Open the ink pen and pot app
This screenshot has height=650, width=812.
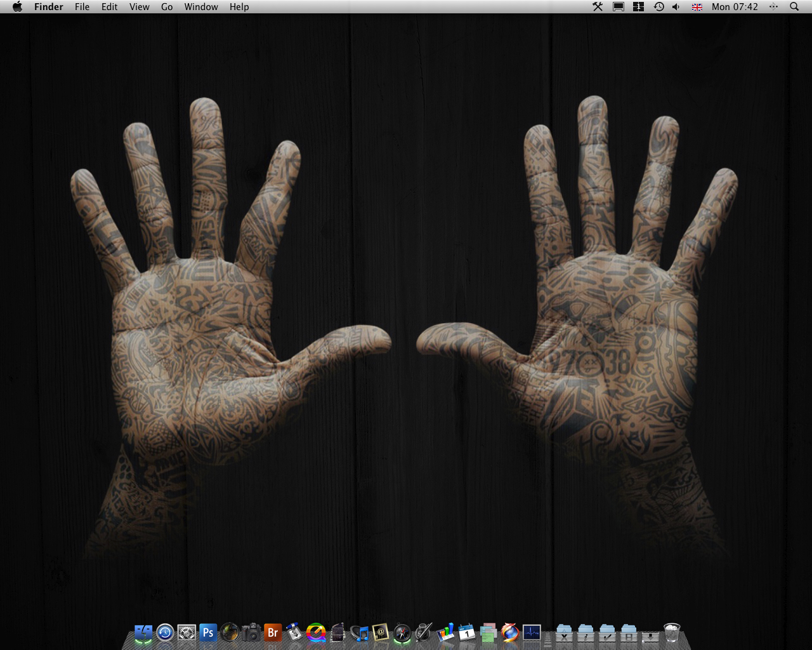click(424, 632)
